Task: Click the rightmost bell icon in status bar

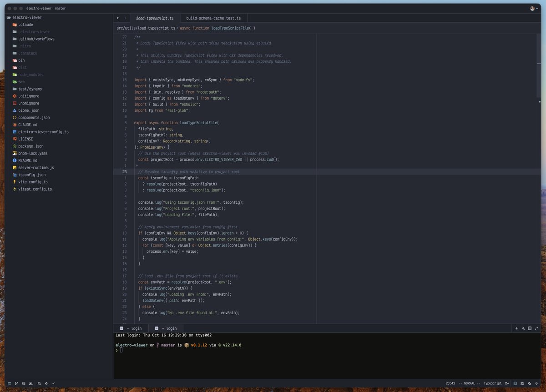Action: (536, 383)
